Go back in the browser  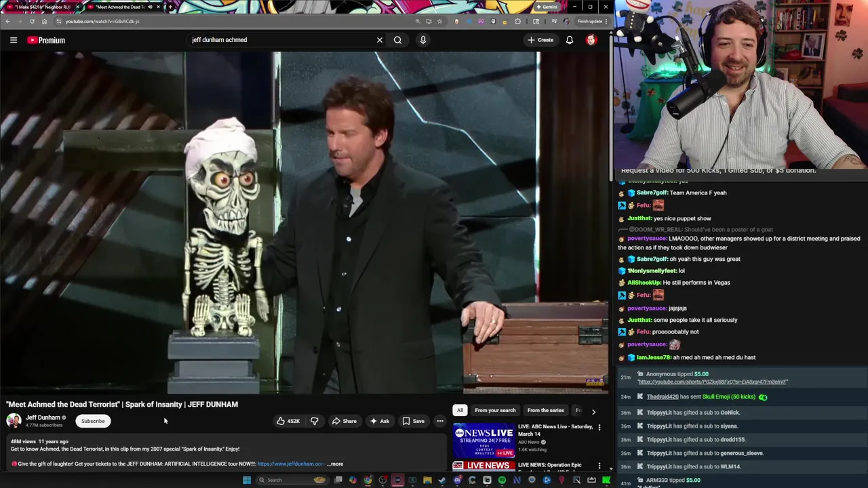7,21
